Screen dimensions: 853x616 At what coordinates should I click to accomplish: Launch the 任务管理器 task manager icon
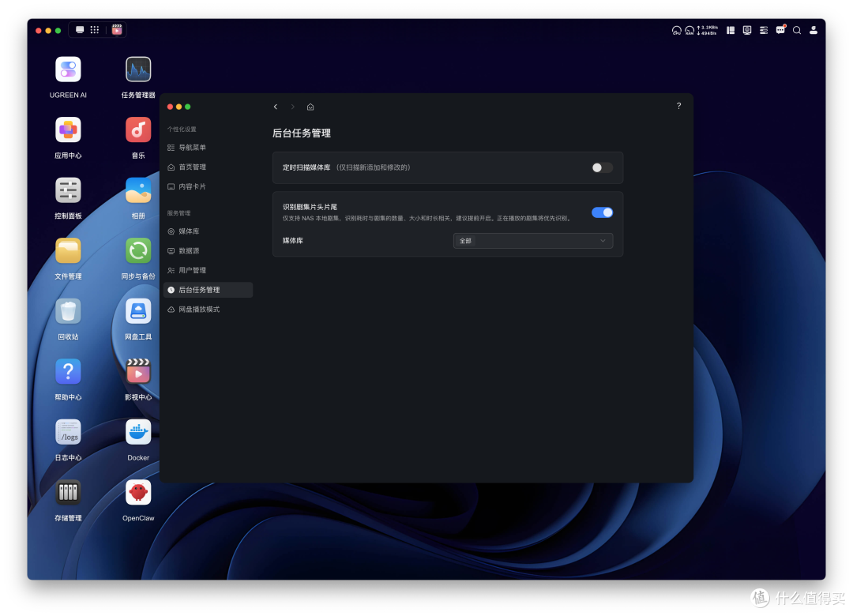coord(138,70)
